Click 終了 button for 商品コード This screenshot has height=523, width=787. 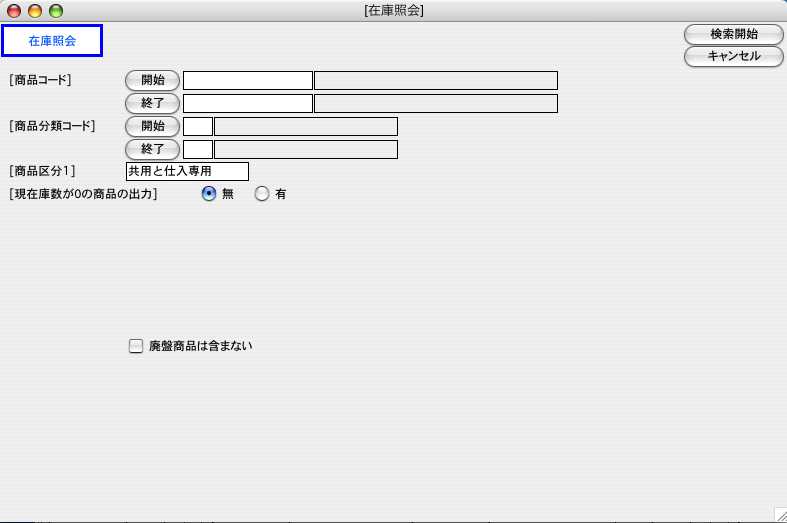[x=152, y=103]
